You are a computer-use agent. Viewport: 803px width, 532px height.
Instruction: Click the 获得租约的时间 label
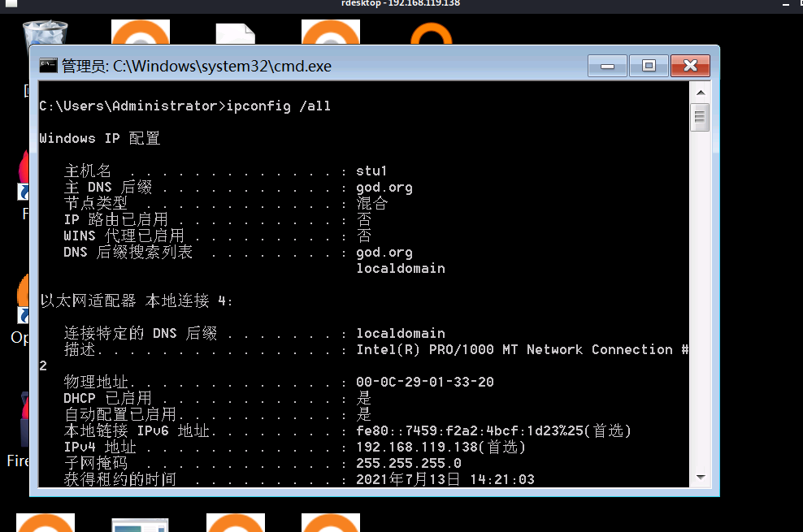pos(119,479)
